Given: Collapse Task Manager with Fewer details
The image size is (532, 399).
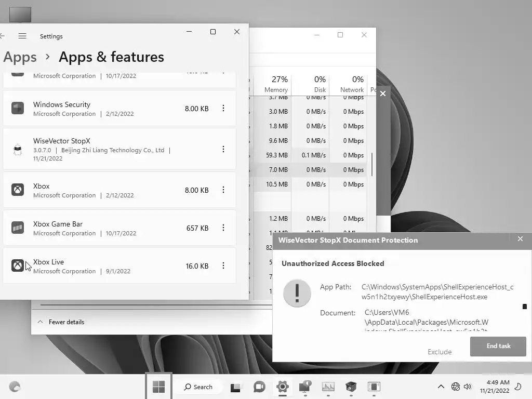Looking at the screenshot, I should click(61, 322).
